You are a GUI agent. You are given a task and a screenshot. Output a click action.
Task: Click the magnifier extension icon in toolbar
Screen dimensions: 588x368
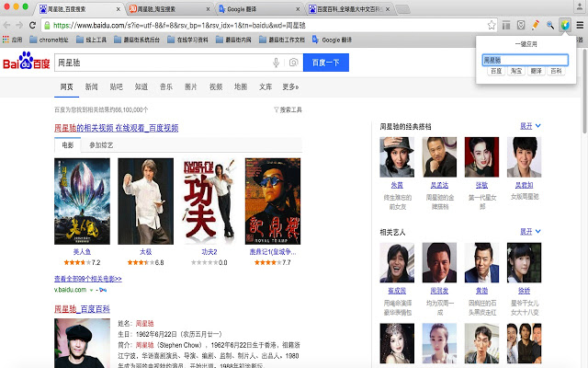click(x=550, y=25)
